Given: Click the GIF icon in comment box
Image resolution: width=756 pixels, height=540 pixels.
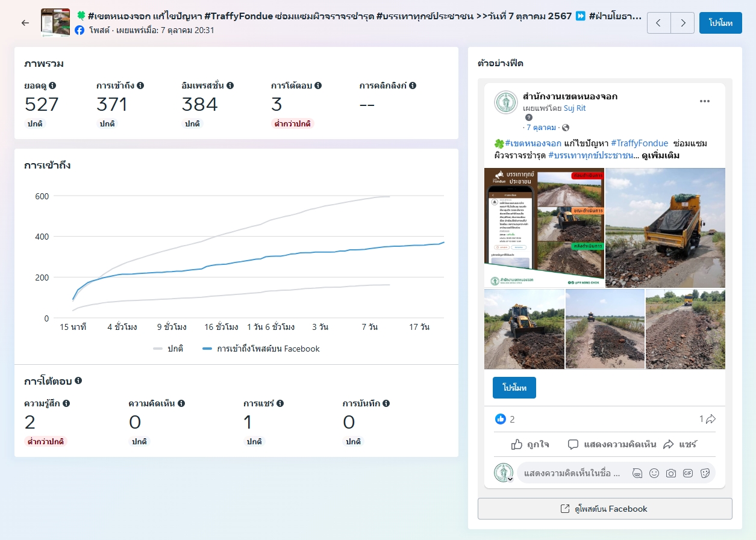Looking at the screenshot, I should 687,473.
